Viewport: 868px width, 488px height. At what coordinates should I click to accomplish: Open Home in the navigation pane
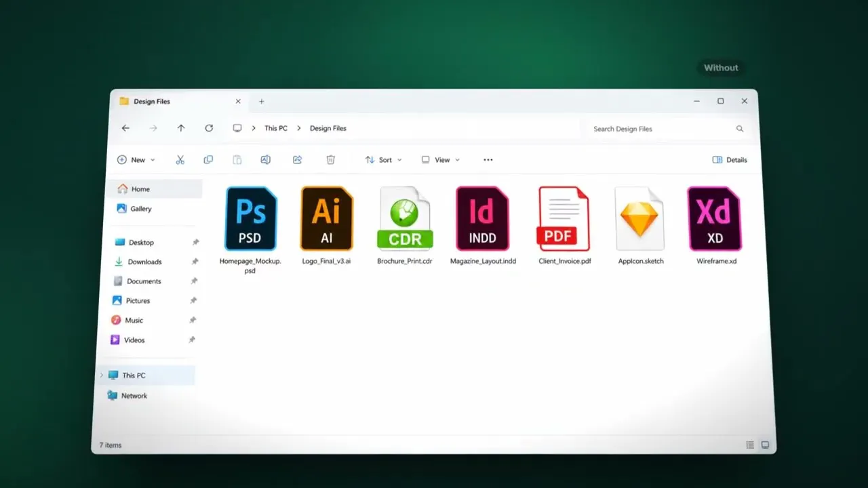tap(154, 189)
